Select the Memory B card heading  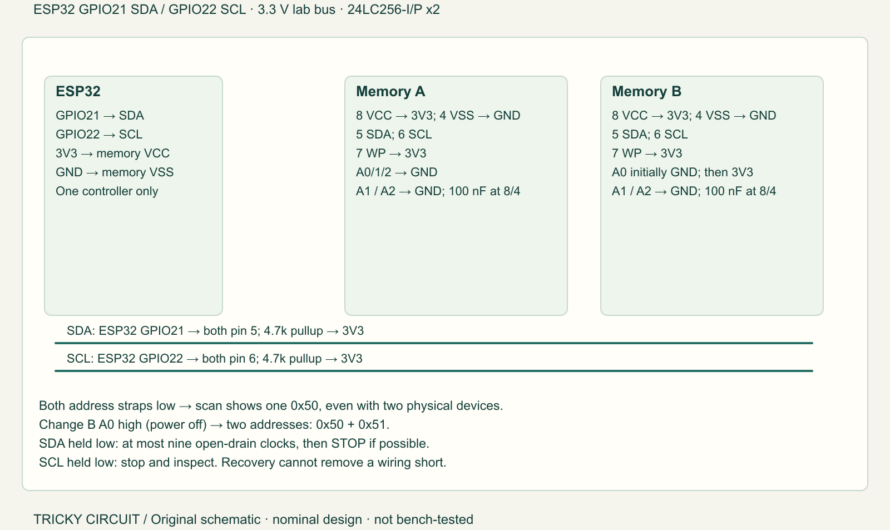[x=646, y=91]
